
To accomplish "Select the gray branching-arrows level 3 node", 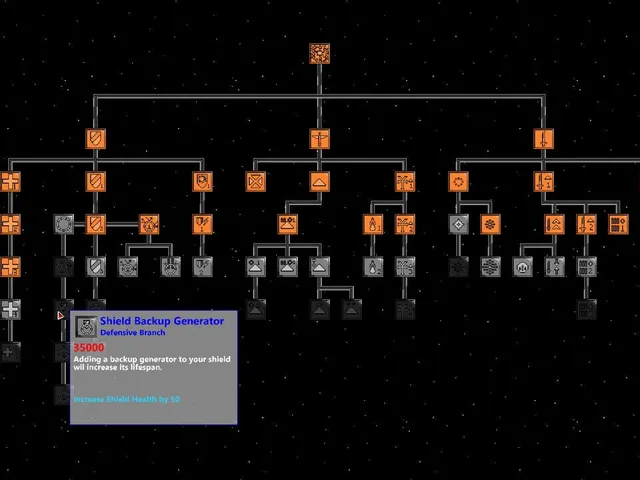I will click(x=405, y=267).
